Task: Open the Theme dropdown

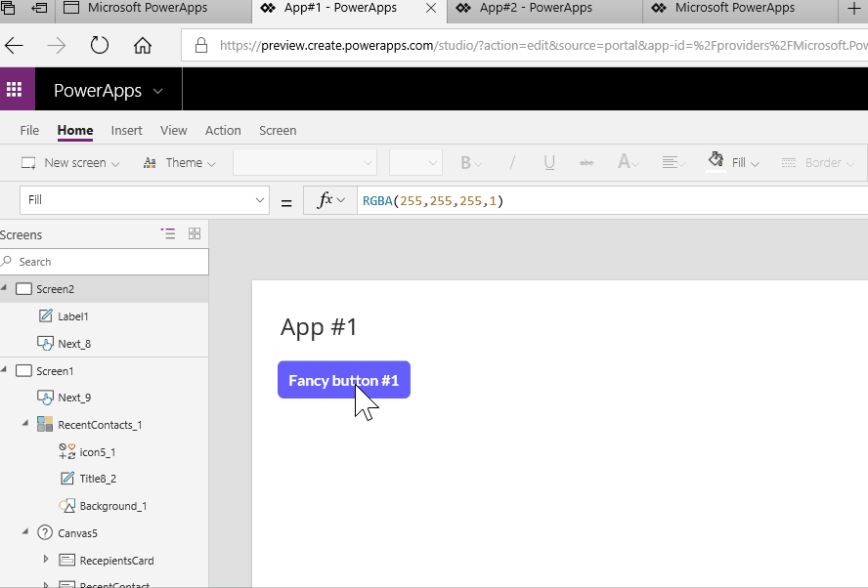Action: 180,162
